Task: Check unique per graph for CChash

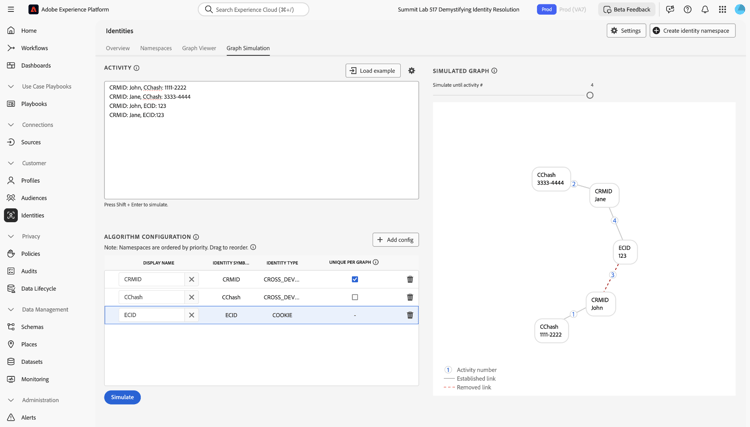Action: click(355, 297)
